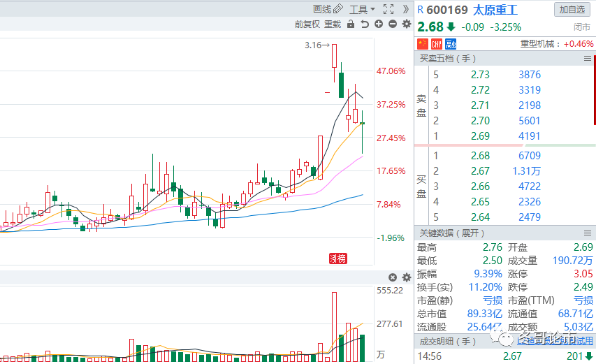
Task: Click the 成交明细（手）header
Action: click(447, 342)
